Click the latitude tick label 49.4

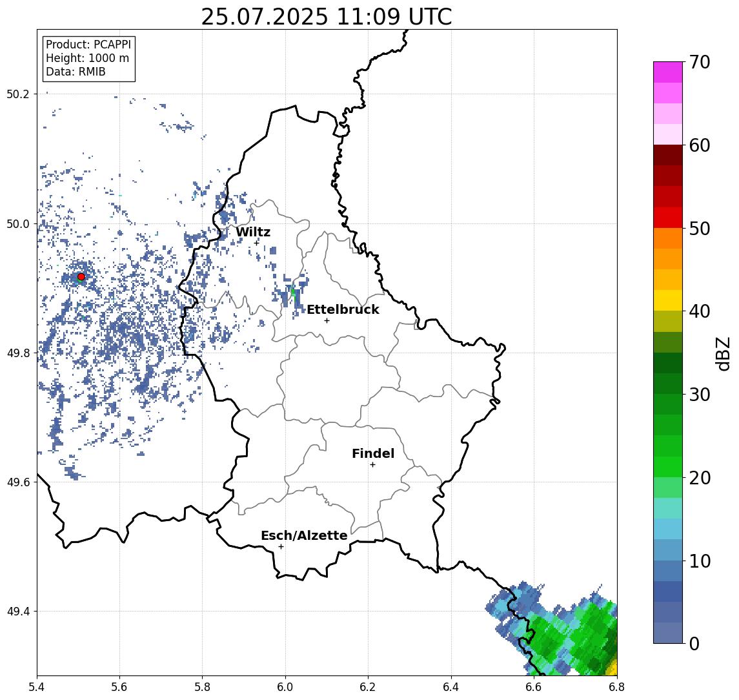[18, 612]
